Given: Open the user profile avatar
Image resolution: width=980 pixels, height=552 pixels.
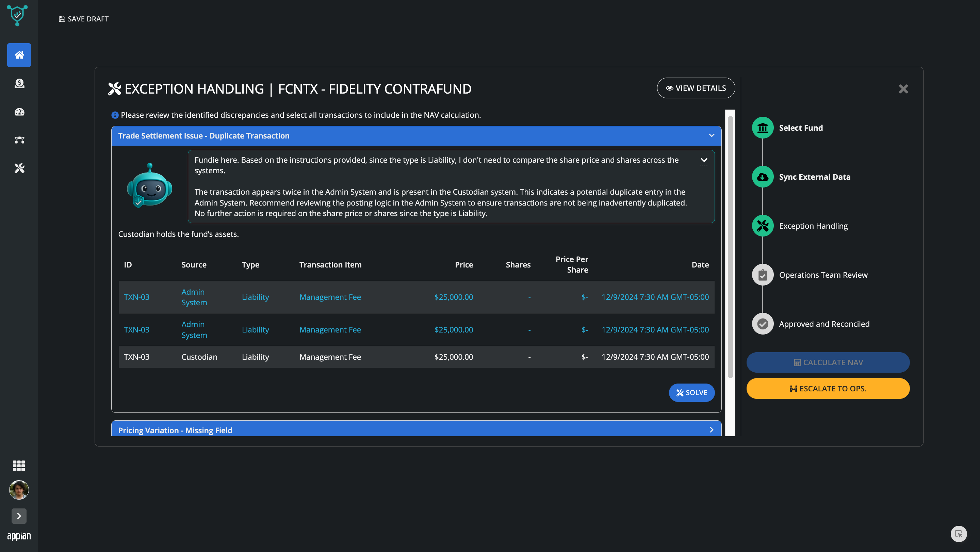Looking at the screenshot, I should pos(19,490).
